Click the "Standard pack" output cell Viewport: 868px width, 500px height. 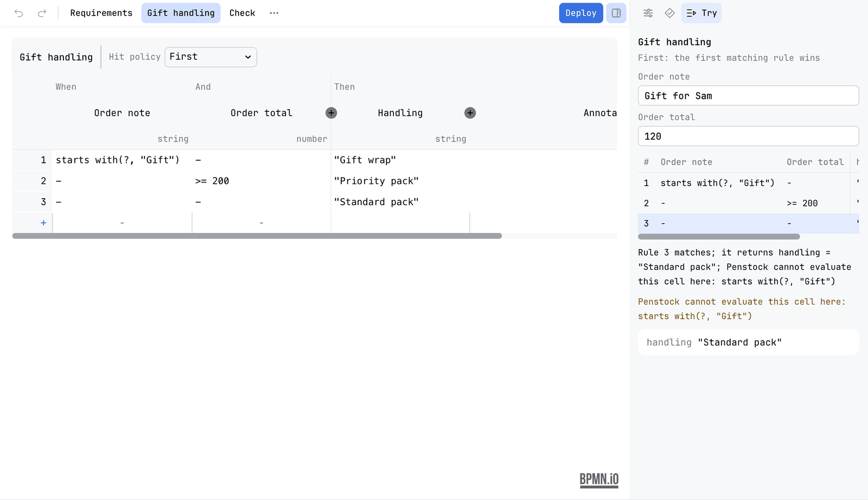(400, 202)
